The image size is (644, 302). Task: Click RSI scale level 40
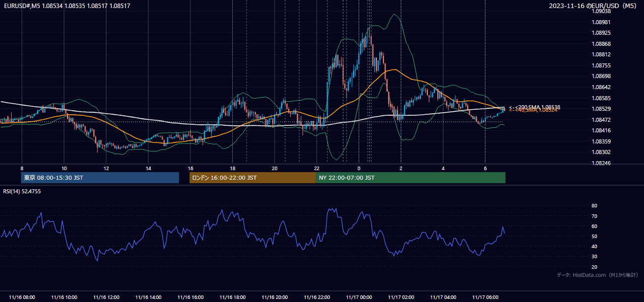point(595,246)
